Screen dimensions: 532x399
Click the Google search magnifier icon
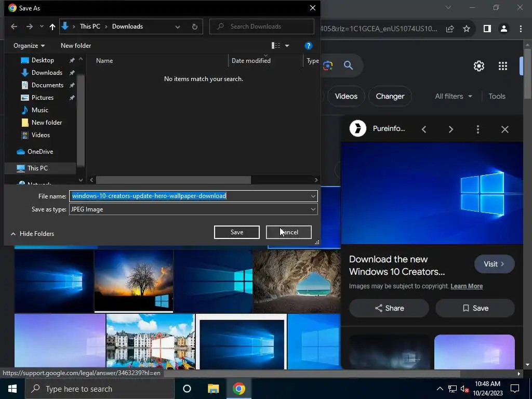pos(349,65)
